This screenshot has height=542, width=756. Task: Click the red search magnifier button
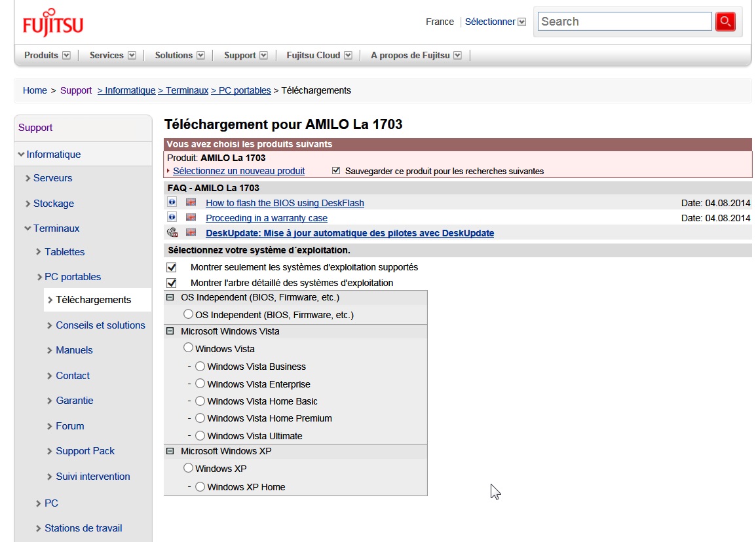point(725,22)
